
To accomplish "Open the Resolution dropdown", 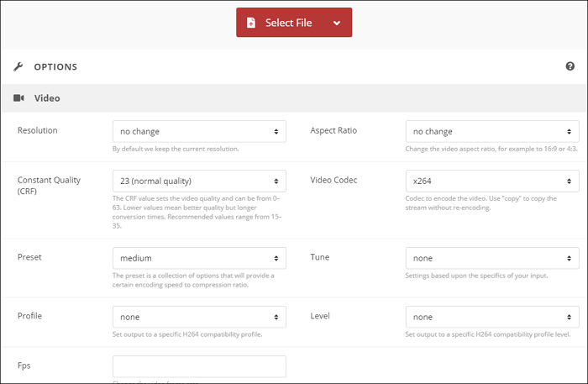I will [x=199, y=131].
